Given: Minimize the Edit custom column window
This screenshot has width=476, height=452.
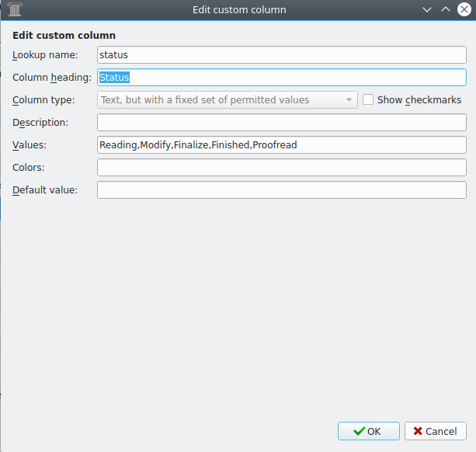Looking at the screenshot, I should click(x=427, y=9).
